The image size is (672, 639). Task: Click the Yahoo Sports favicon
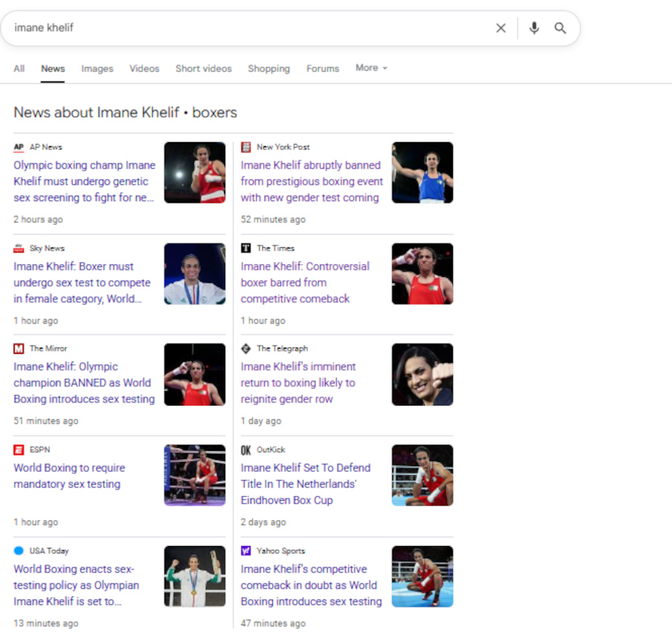(246, 551)
